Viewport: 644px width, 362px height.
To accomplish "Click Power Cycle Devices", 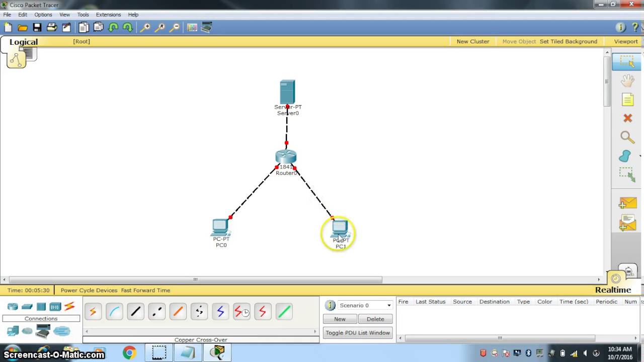I will tap(89, 290).
